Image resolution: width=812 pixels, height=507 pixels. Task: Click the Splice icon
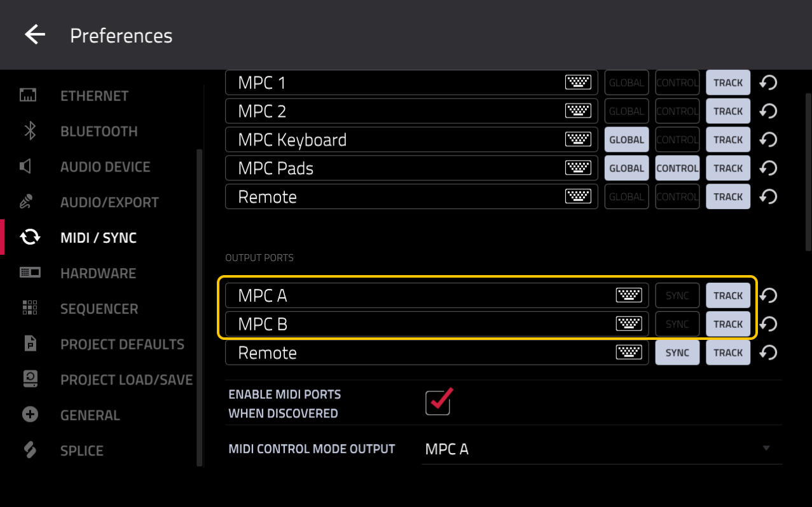(30, 450)
